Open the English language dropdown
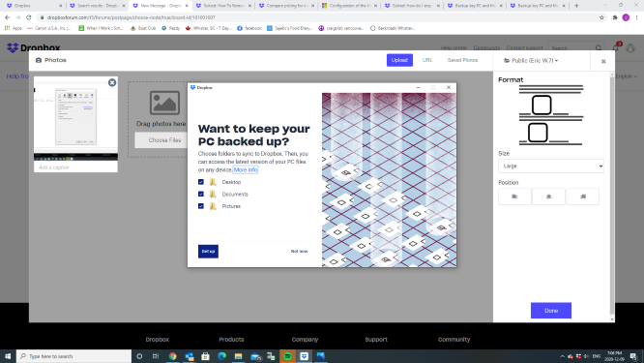Viewport: 644px width, 363px height. (x=627, y=76)
